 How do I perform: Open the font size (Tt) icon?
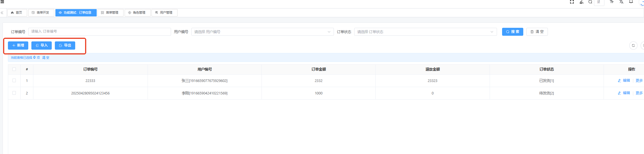[x=612, y=2]
